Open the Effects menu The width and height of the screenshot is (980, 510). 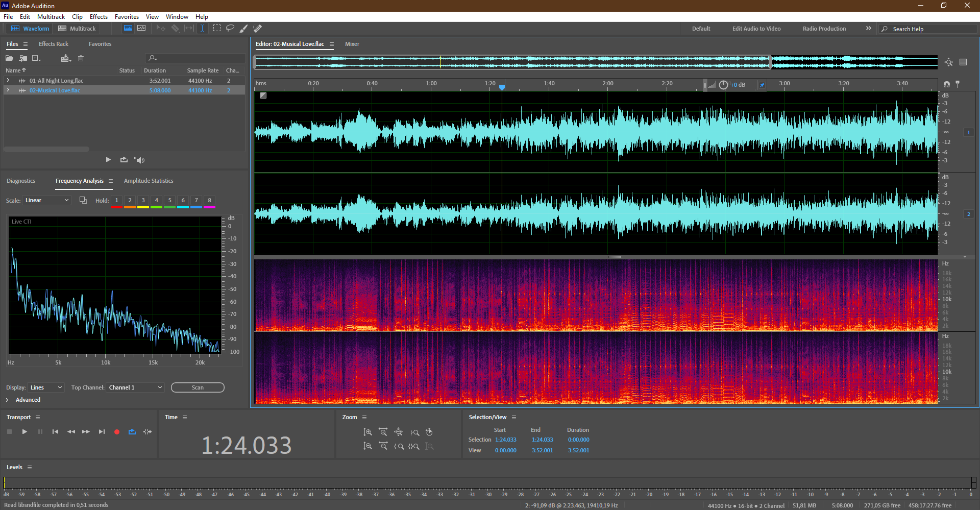[99, 17]
